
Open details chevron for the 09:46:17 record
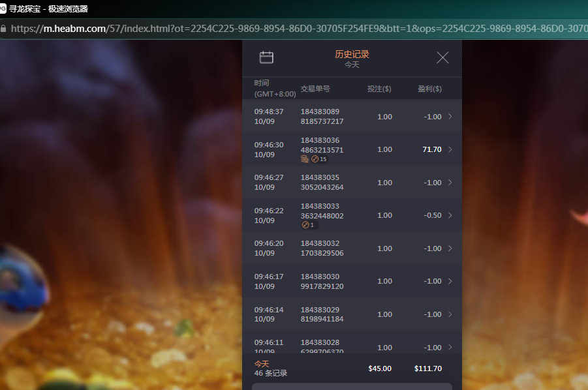coord(450,281)
